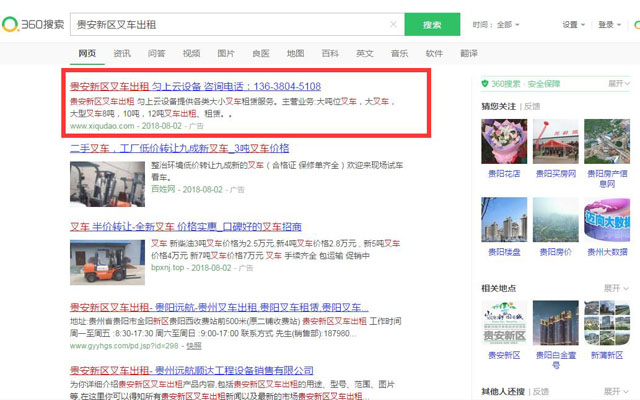The image size is (640, 400).
Task: Open the 登录 dropdown
Action: 609,24
